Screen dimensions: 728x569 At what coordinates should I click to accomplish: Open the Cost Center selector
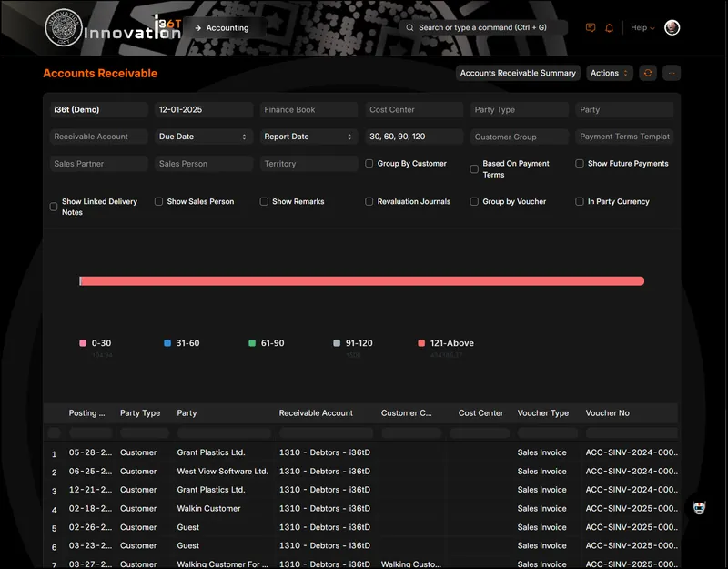(414, 109)
